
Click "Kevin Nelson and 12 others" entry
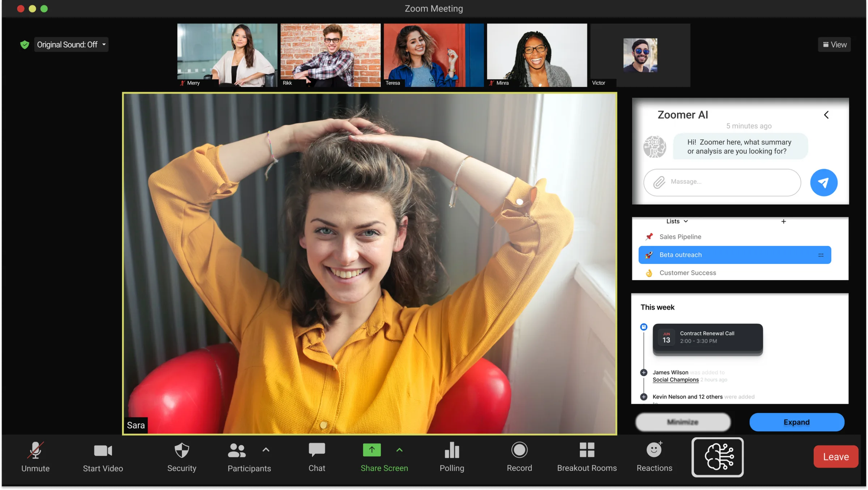(687, 396)
